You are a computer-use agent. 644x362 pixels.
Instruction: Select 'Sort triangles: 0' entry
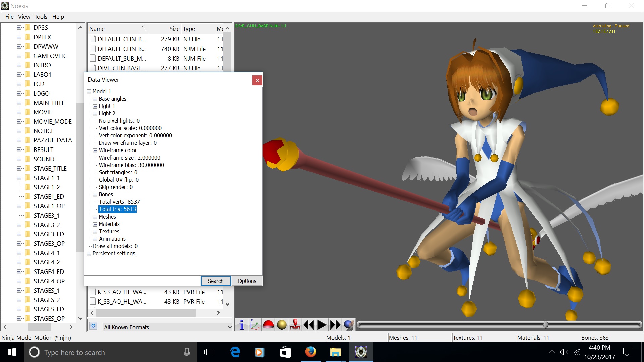118,172
